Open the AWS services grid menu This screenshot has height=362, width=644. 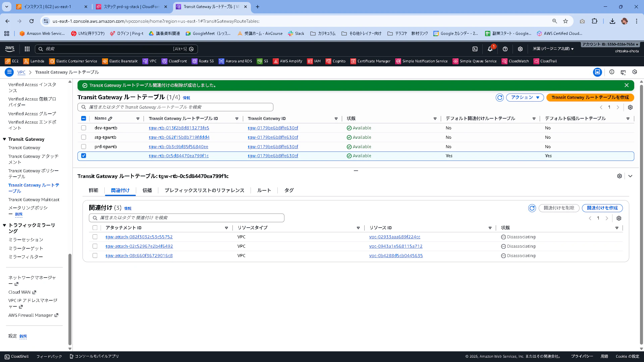pyautogui.click(x=27, y=49)
